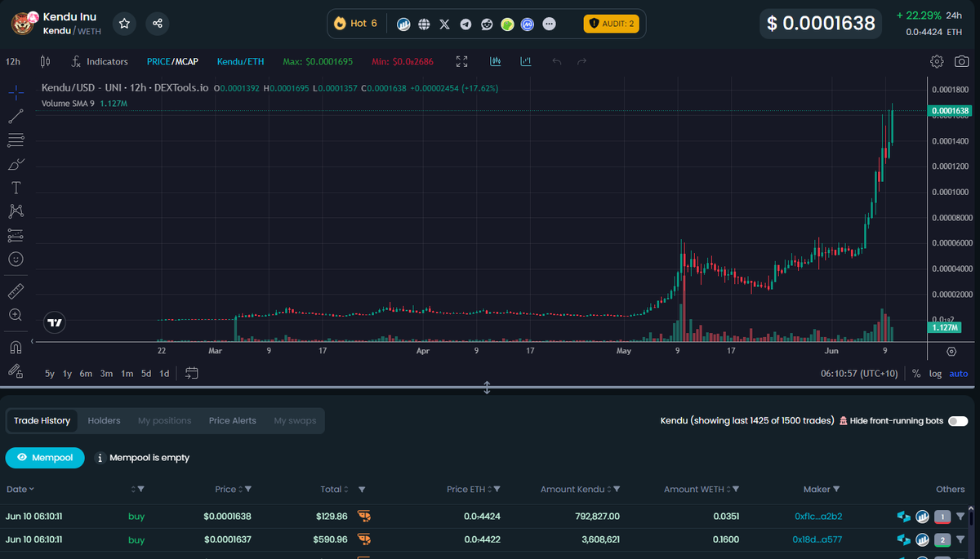This screenshot has width=980, height=559.
Task: Select the brush drawing tool
Action: 16,164
